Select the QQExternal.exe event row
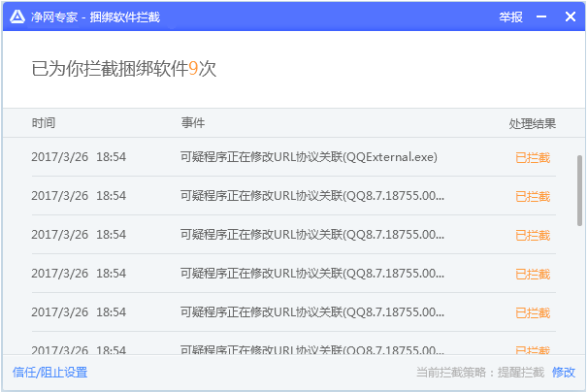 [309, 156]
